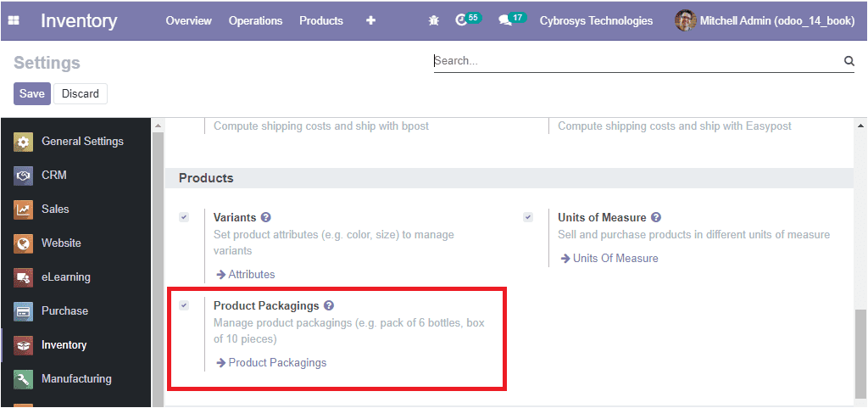Click 'Compute shipping costs and ship with bpost' text
The image size is (868, 408).
[x=321, y=126]
